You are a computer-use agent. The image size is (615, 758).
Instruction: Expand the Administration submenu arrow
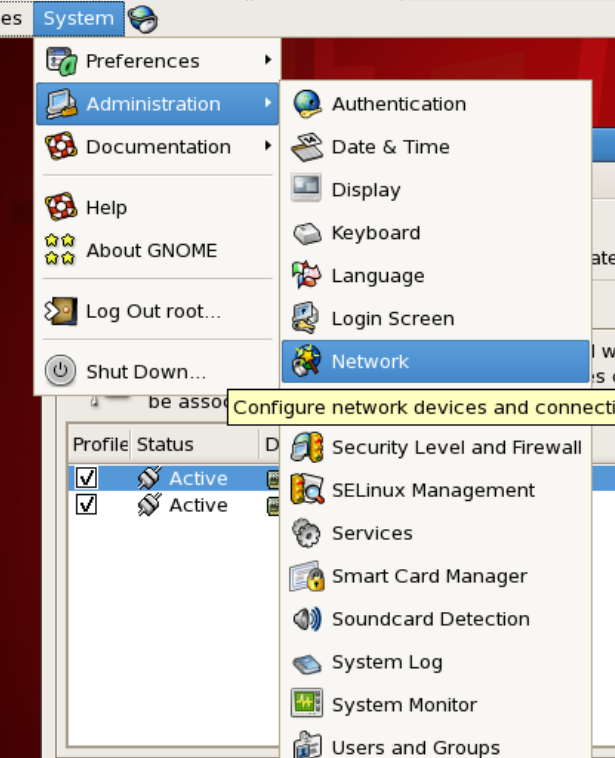(268, 103)
